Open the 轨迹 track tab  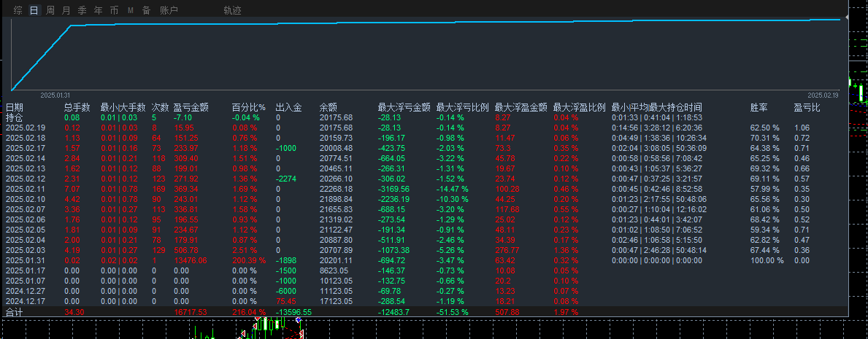pos(232,10)
